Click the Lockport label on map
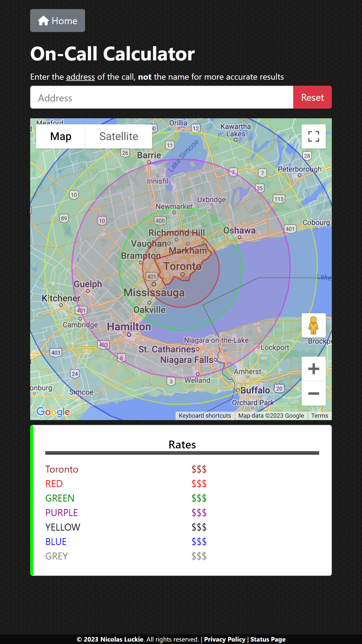Screen dimensions: 362x644 [275, 347]
